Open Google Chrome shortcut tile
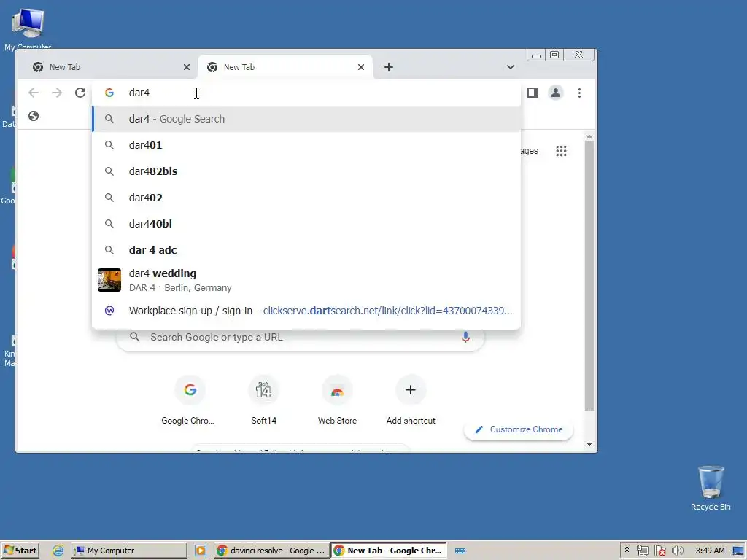This screenshot has height=560, width=747. 190,400
